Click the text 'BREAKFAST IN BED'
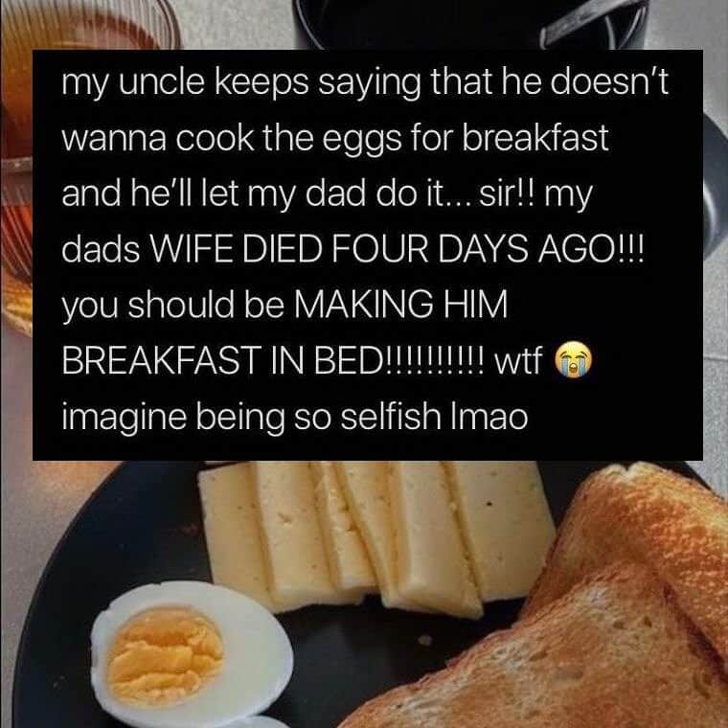 click(221, 360)
